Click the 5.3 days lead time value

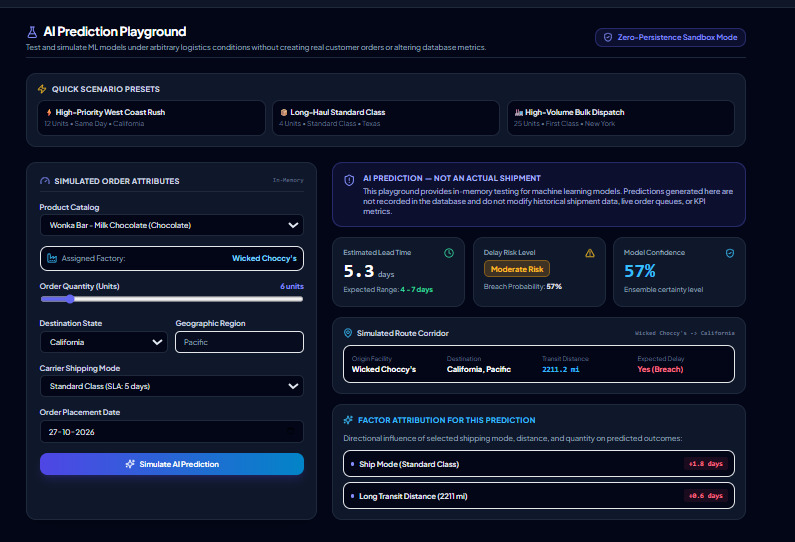click(369, 272)
